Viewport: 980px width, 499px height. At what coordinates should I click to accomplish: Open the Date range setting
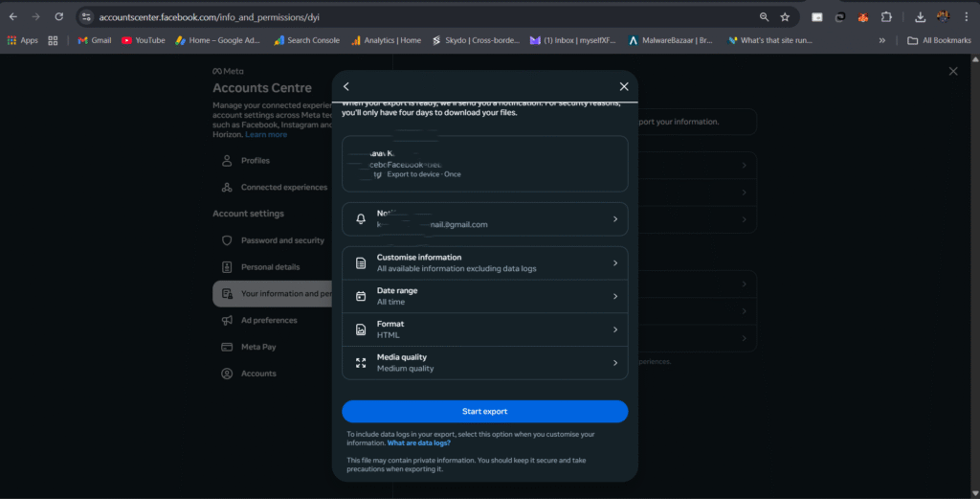(x=485, y=296)
